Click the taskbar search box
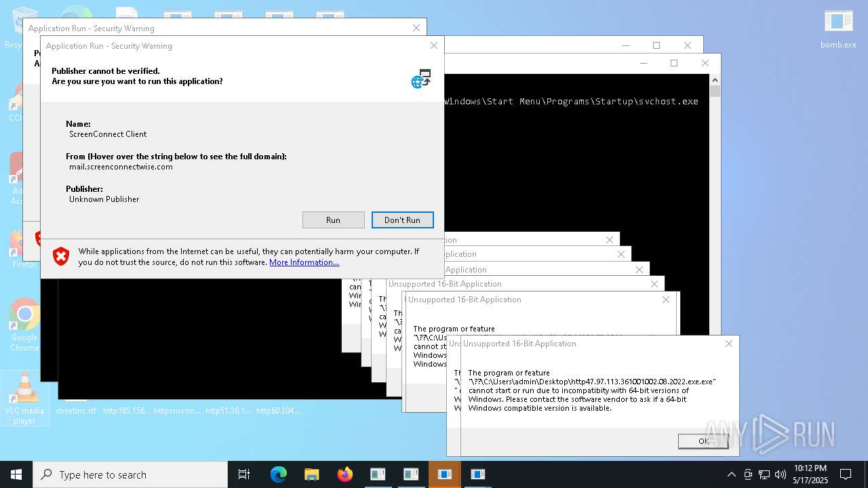 (130, 474)
